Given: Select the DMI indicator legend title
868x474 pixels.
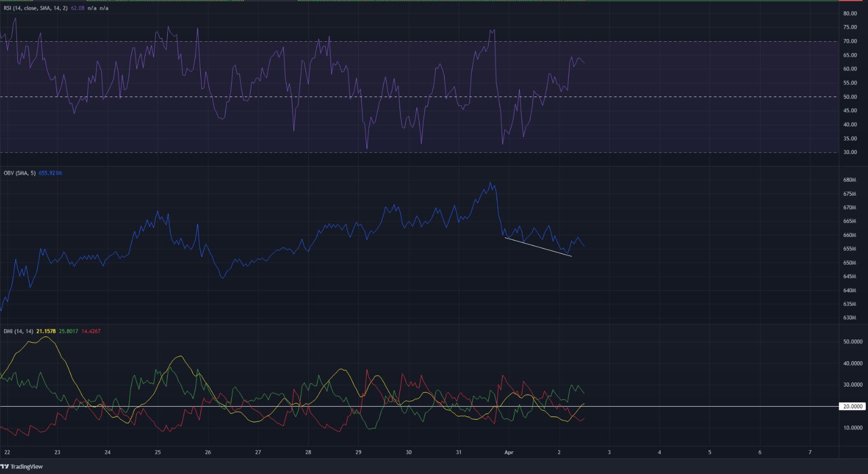Looking at the screenshot, I should coord(18,331).
